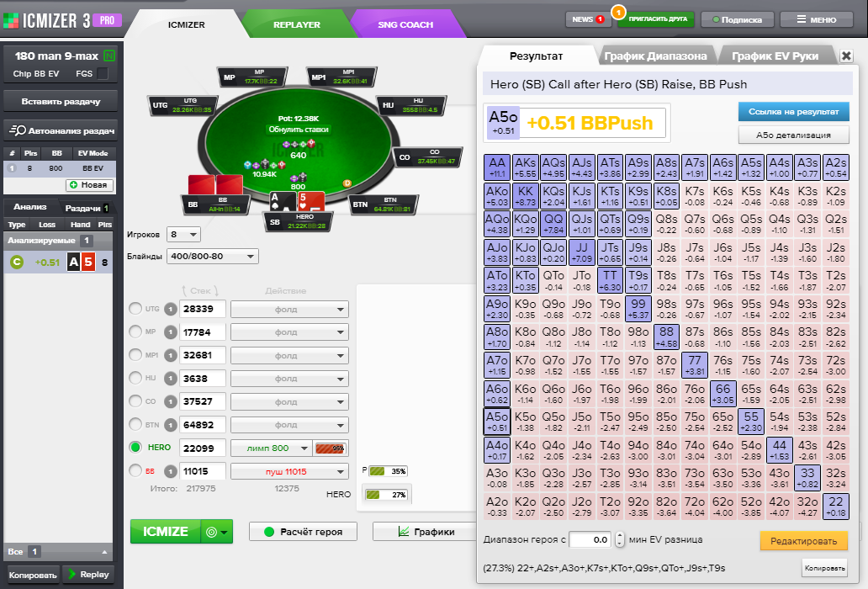Select the HJ radio button

[x=135, y=378]
